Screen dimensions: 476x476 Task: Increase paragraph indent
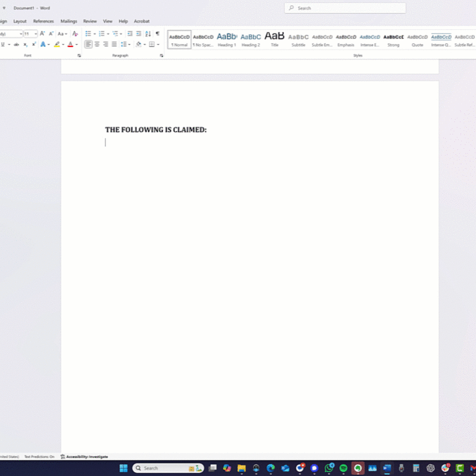[x=138, y=33]
